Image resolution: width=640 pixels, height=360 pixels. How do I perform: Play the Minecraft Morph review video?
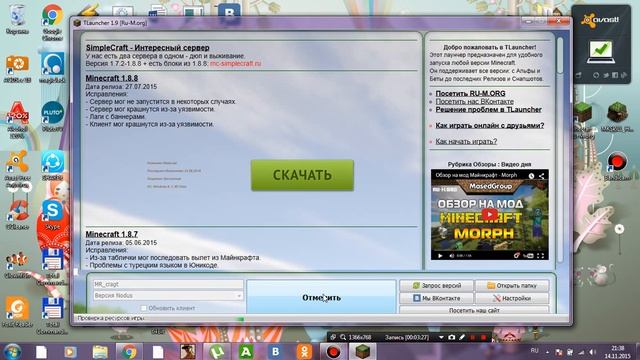point(489,214)
